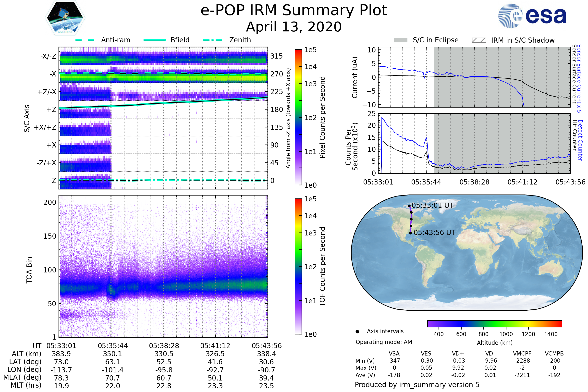Click the VMCPF column header in voltage table

(522, 354)
